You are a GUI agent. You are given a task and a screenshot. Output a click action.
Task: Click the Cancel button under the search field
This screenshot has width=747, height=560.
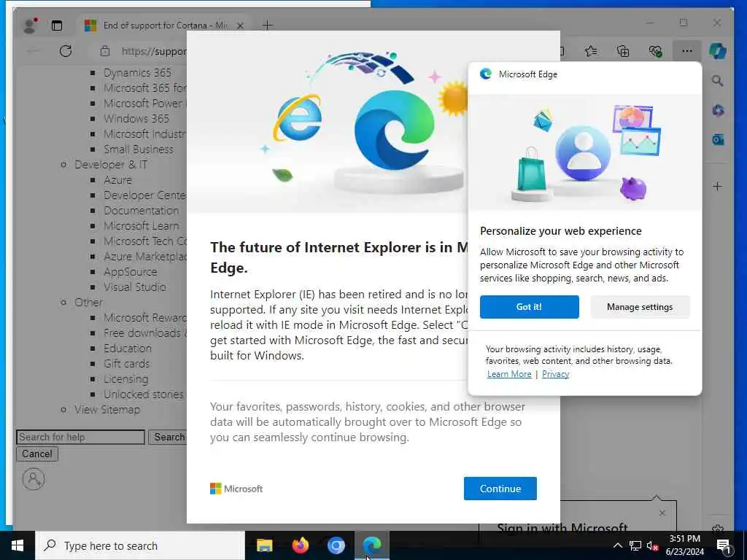click(x=37, y=454)
